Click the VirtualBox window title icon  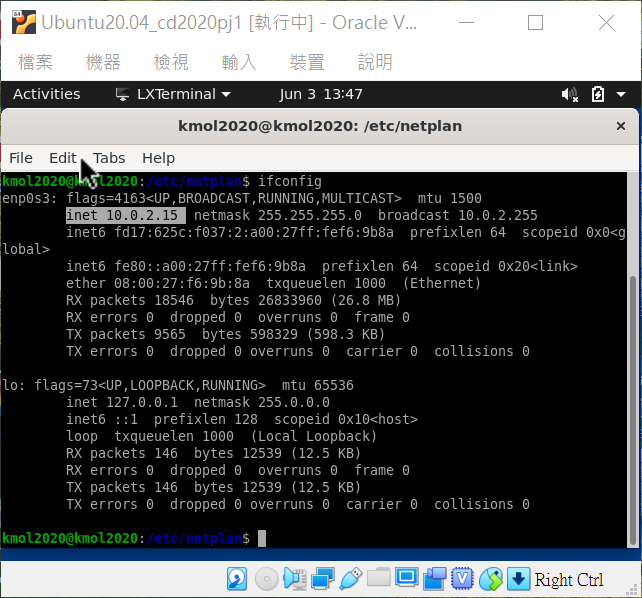pyautogui.click(x=23, y=23)
